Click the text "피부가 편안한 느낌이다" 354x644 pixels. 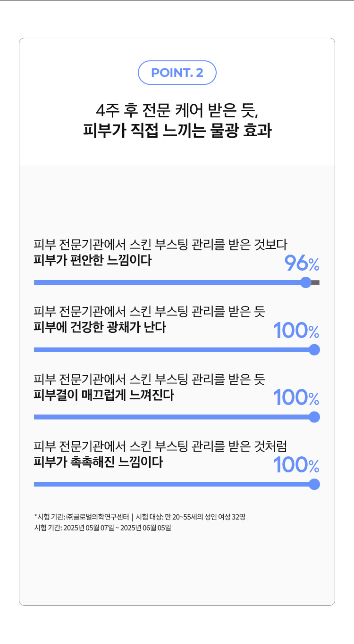tap(93, 260)
